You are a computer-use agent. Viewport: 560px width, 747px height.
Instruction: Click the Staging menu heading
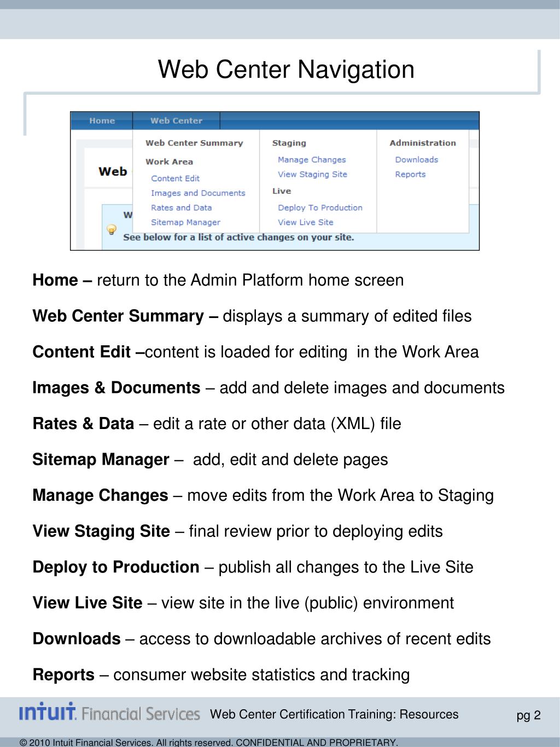(289, 143)
